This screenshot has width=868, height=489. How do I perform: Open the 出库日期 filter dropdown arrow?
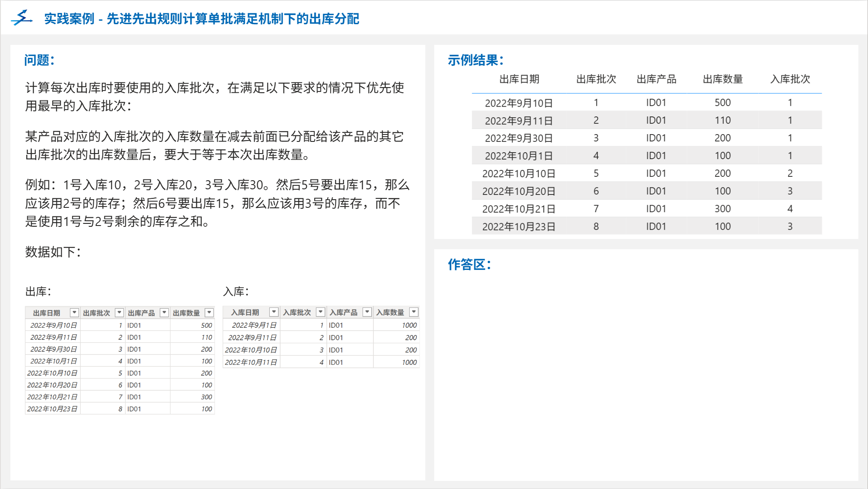(74, 313)
